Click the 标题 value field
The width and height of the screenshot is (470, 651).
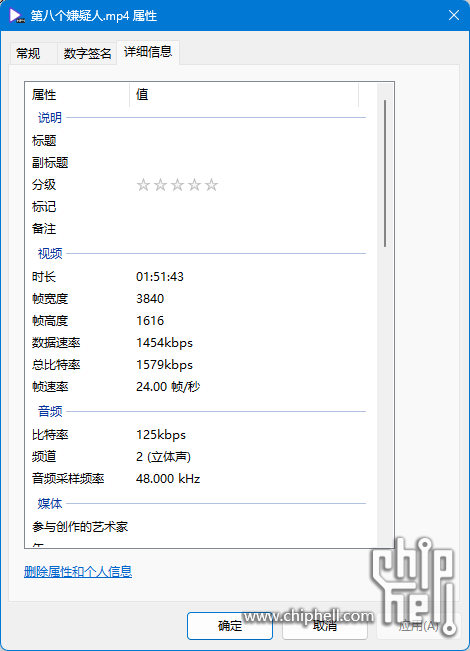[247, 140]
